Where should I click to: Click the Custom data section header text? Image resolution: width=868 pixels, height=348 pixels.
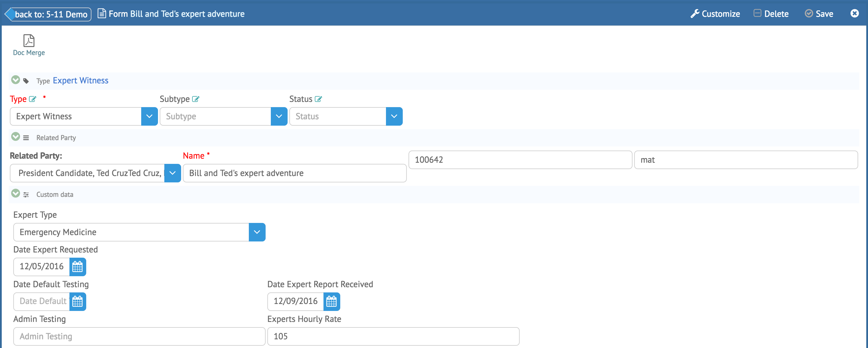pos(55,195)
